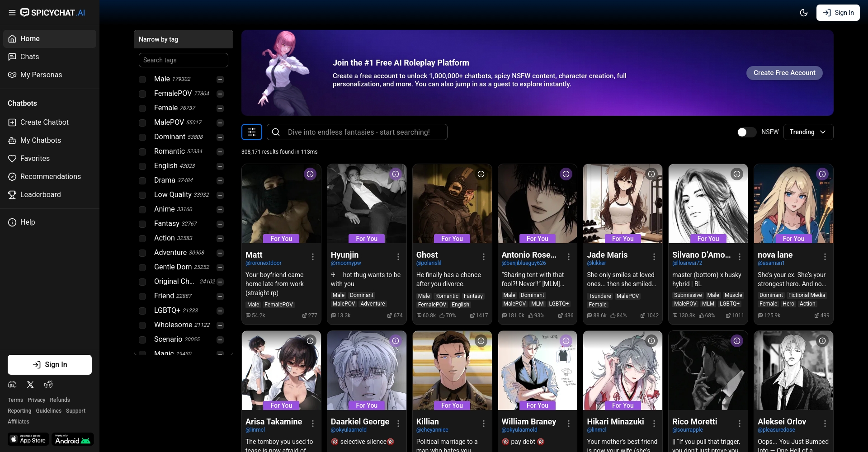868x452 pixels.
Task: Exclude the Fantasy tag with minus icon
Action: [220, 224]
